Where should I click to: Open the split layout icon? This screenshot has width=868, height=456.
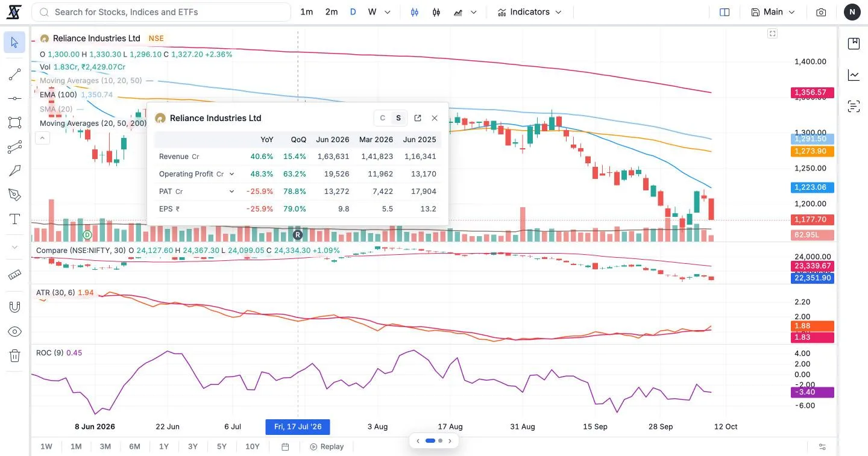725,12
